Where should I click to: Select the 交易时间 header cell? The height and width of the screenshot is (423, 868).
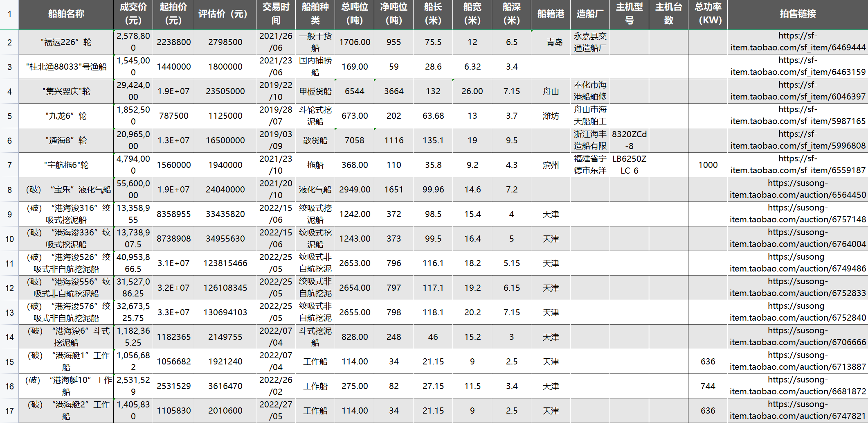276,14
